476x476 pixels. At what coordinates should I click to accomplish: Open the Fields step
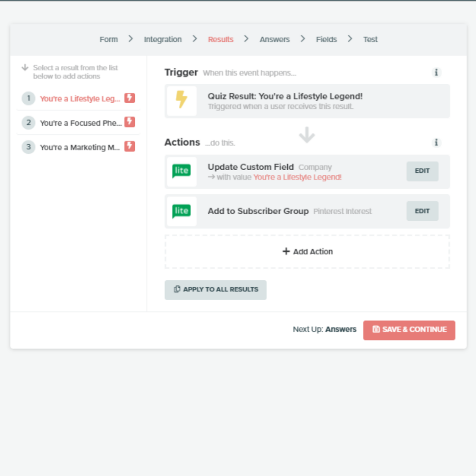click(x=326, y=40)
